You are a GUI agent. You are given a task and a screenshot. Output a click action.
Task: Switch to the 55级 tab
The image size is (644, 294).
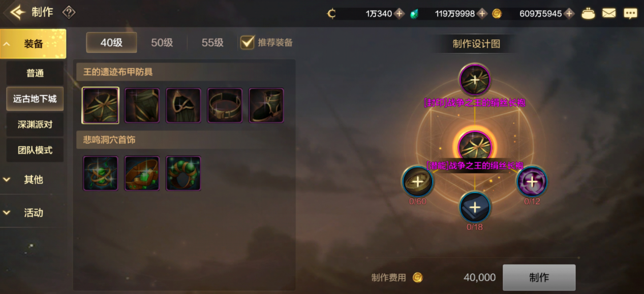point(212,43)
